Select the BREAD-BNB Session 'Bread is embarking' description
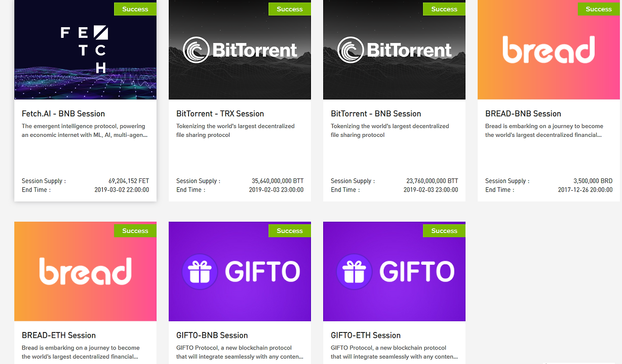 [544, 131]
